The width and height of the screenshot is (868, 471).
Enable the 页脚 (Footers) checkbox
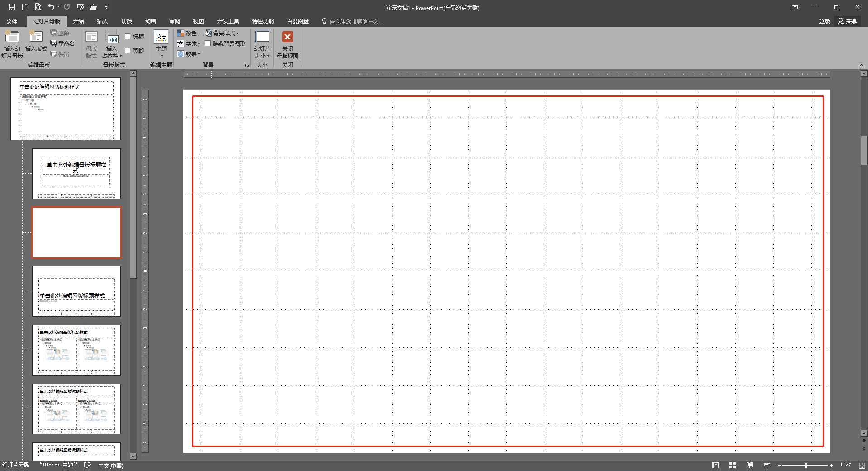pos(128,51)
